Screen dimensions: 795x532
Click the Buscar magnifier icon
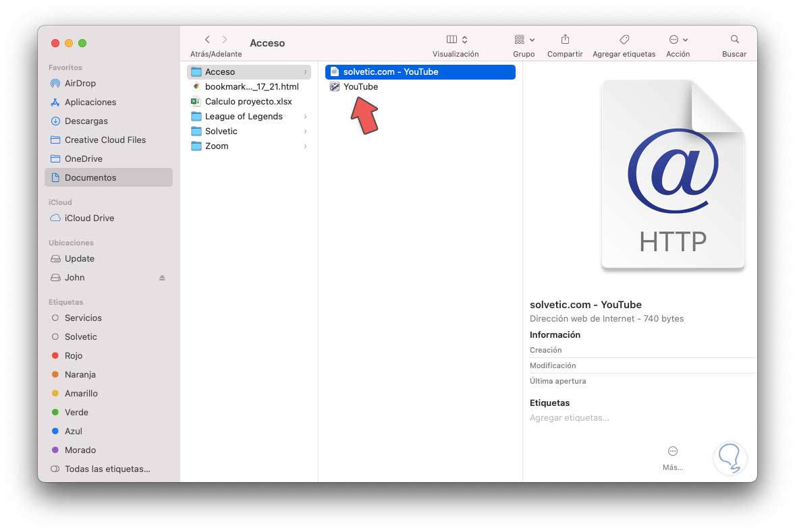(x=734, y=40)
